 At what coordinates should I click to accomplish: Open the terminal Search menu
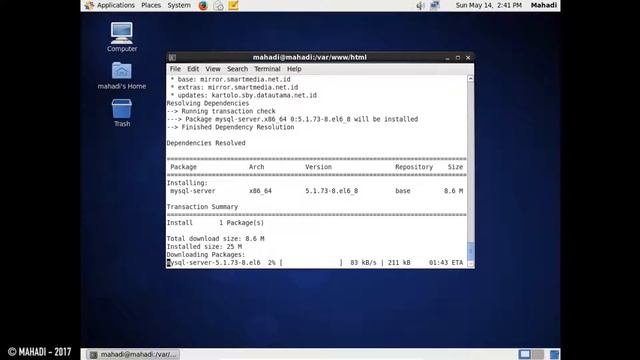tap(237, 69)
